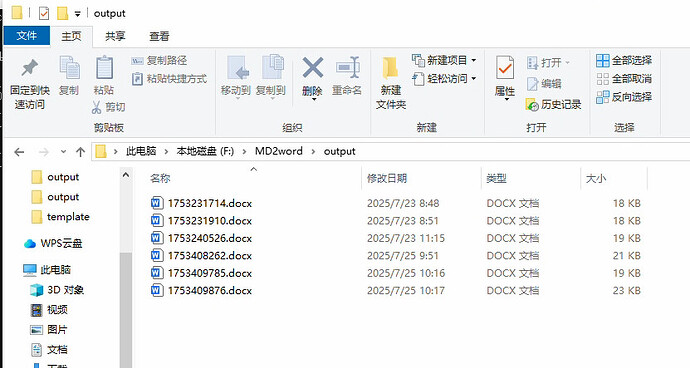Open 文档 in the navigation pane

49,350
